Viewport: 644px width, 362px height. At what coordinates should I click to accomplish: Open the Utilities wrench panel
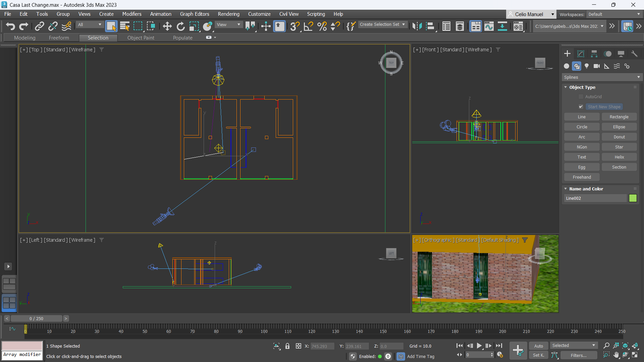634,54
